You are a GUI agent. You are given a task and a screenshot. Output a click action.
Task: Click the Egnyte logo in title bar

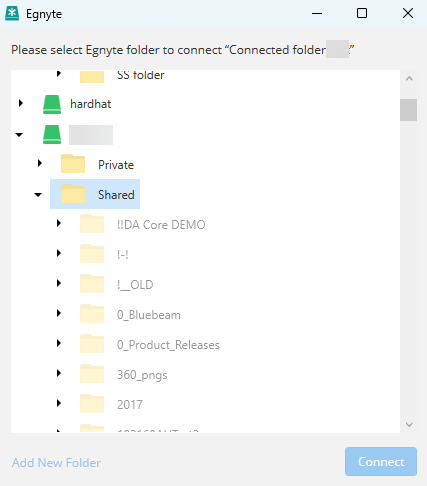pos(12,13)
